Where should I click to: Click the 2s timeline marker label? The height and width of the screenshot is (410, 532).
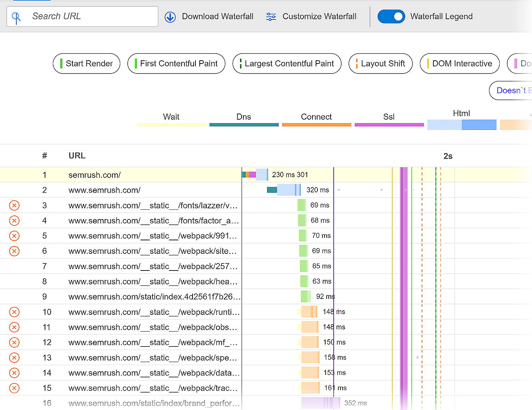tap(448, 156)
